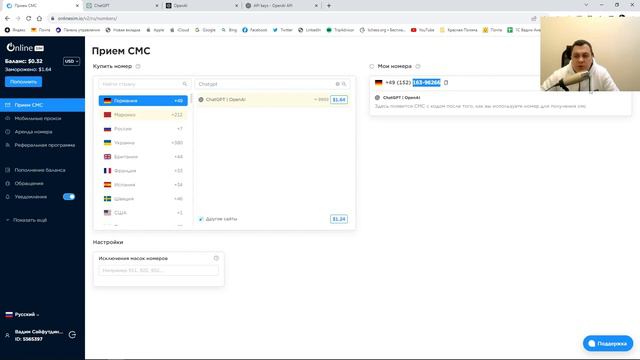Open the LinkedIn bookmark
This screenshot has width=640, height=360.
309,30
